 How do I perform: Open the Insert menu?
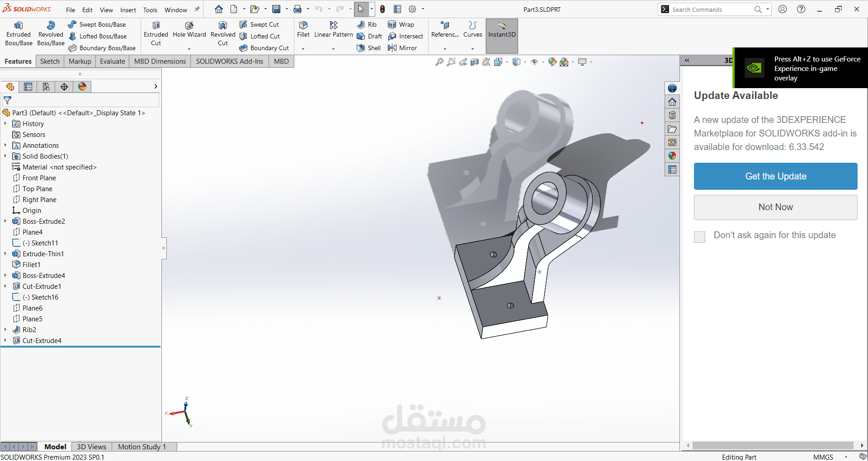pyautogui.click(x=128, y=10)
